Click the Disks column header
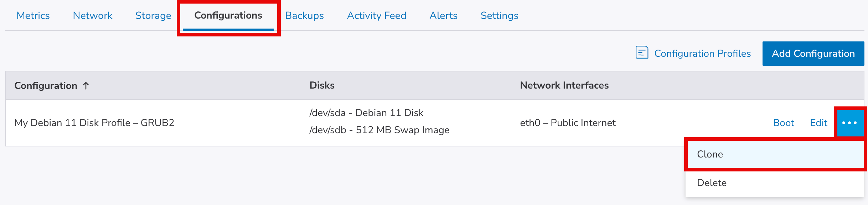Screen dimensions: 868x205 pos(322,85)
